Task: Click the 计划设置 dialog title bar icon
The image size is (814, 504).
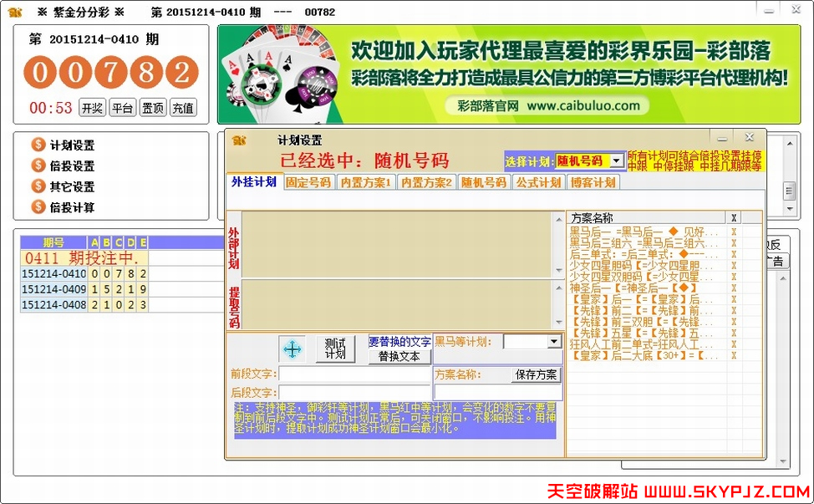Action: [238, 139]
